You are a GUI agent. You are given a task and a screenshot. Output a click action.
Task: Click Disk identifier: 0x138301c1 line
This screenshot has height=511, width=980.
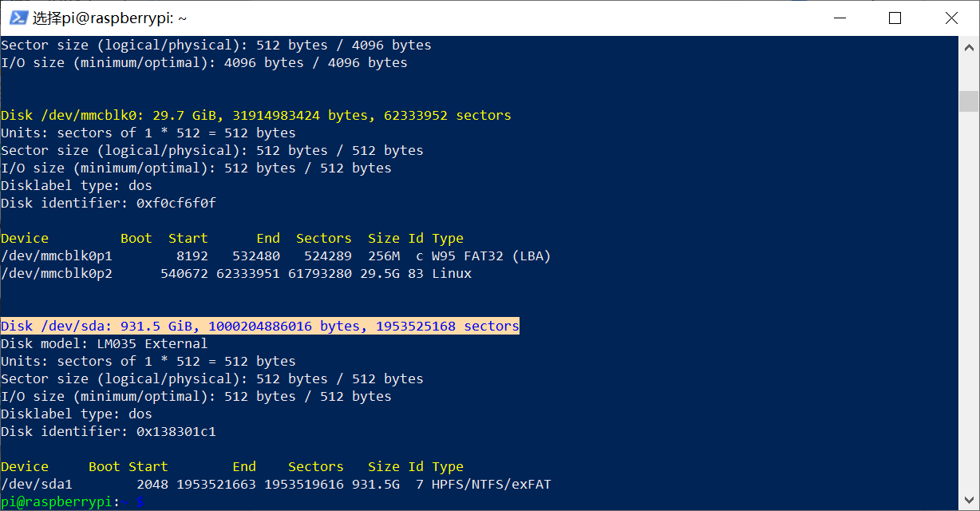coord(109,431)
